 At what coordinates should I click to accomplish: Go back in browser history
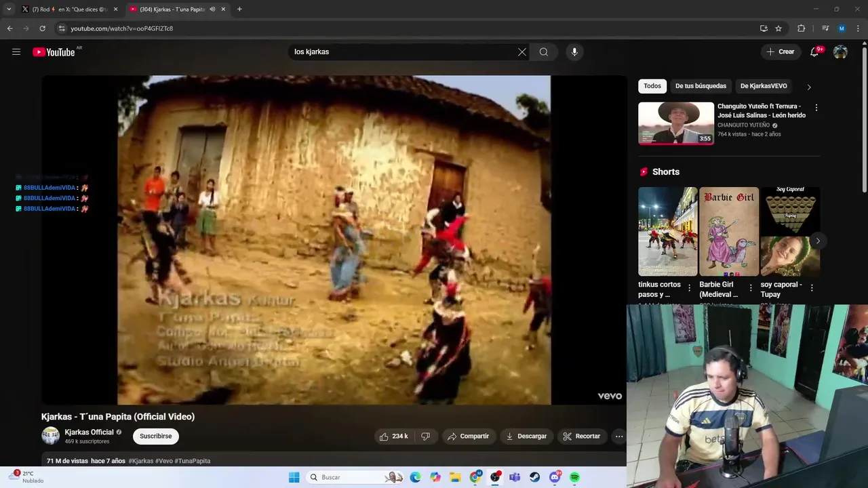click(9, 28)
